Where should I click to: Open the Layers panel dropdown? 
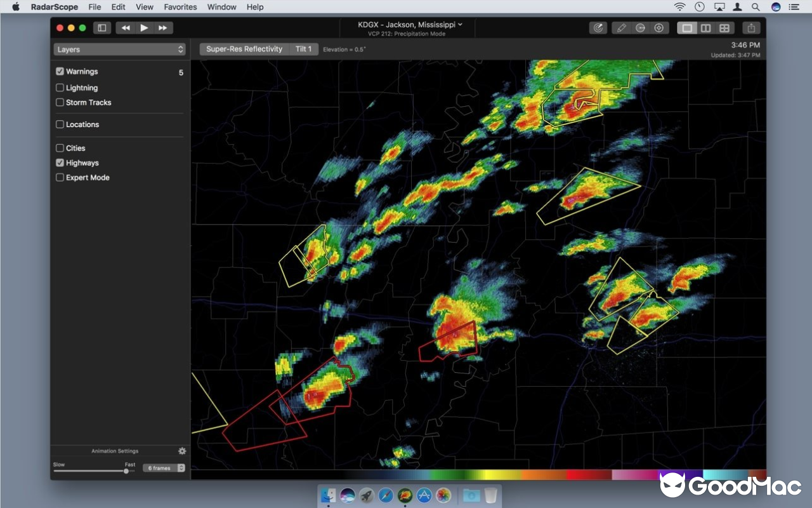click(119, 49)
